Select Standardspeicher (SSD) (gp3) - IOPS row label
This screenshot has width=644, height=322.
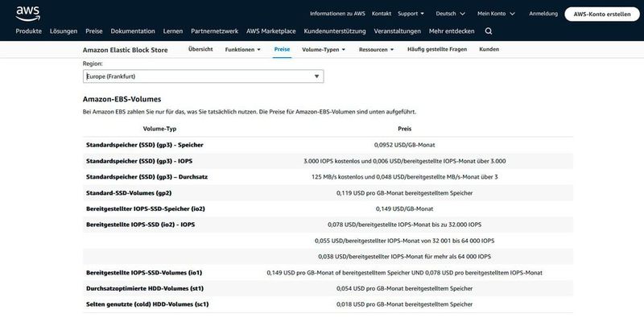pyautogui.click(x=139, y=161)
